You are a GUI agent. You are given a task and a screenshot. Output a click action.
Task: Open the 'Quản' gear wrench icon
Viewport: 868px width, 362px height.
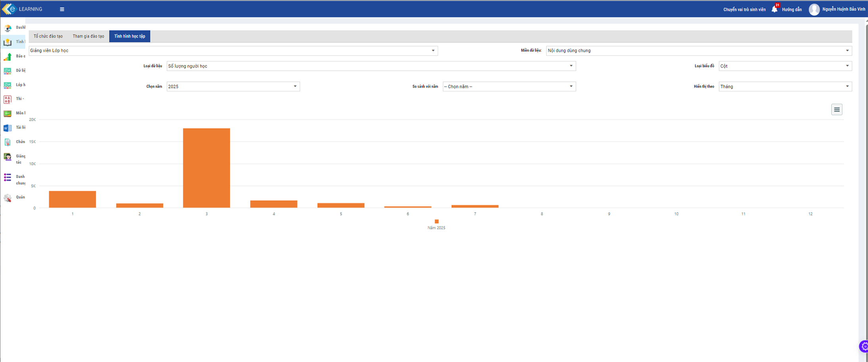point(8,197)
